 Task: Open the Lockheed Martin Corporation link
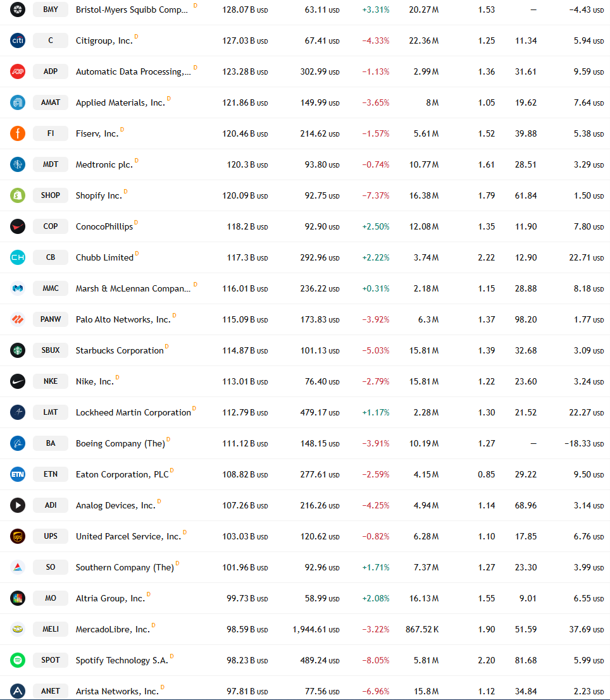point(133,412)
